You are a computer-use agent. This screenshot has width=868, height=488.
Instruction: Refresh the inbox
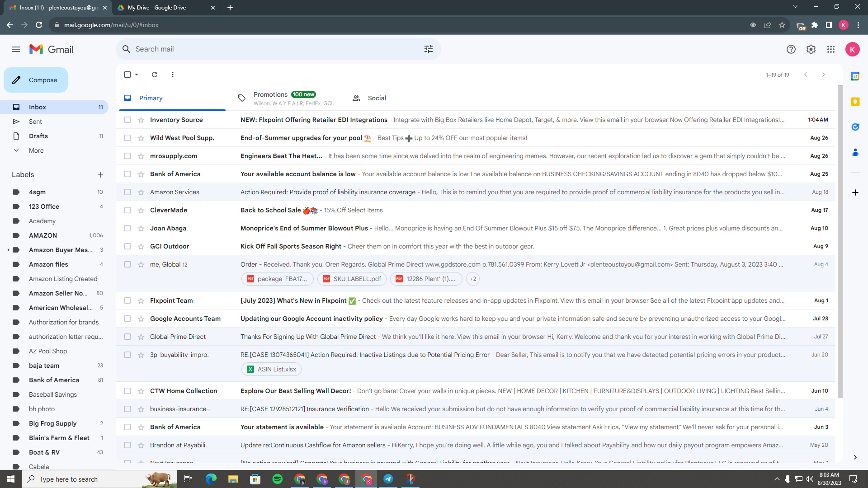tap(155, 75)
